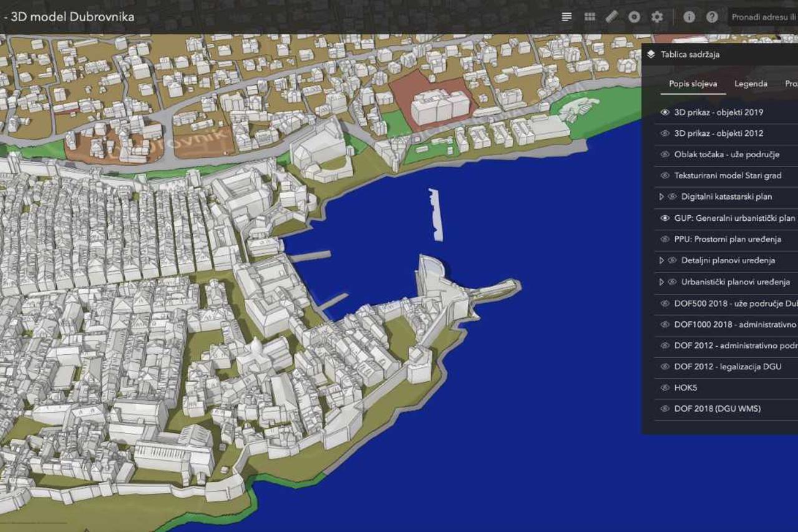Expand the Detaljni planovi uređenja group
This screenshot has height=532, width=798.
pyautogui.click(x=661, y=261)
